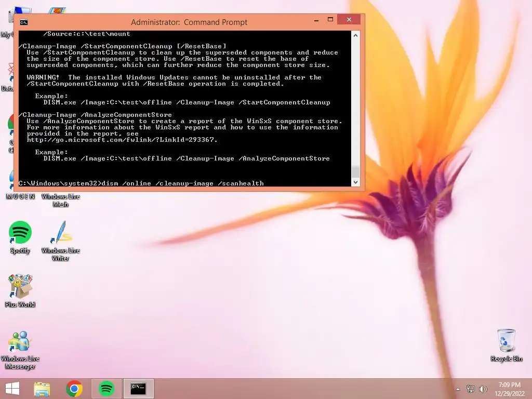Close the Command Prompt window
This screenshot has width=532, height=399.
click(x=349, y=20)
